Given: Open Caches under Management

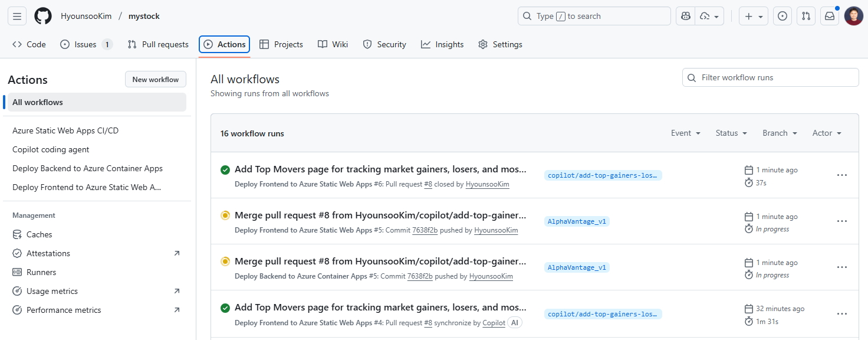Looking at the screenshot, I should [39, 234].
